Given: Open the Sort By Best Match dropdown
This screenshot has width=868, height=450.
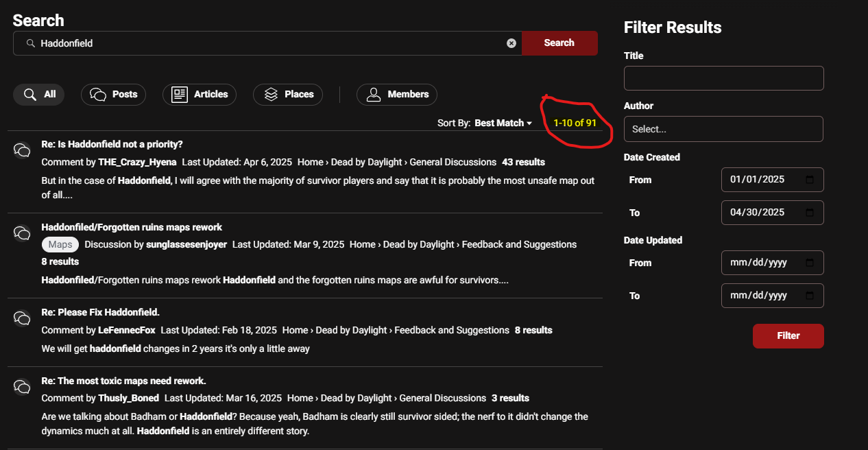Looking at the screenshot, I should pos(503,123).
